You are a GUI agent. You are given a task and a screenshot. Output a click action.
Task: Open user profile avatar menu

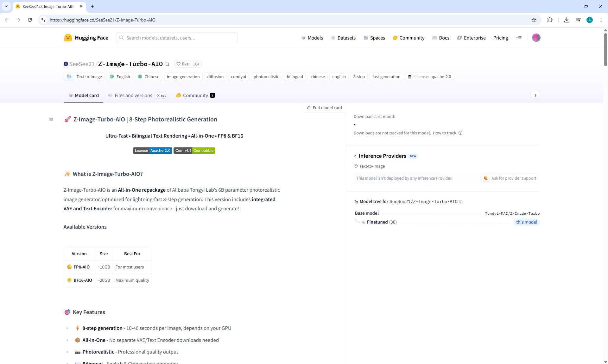536,38
